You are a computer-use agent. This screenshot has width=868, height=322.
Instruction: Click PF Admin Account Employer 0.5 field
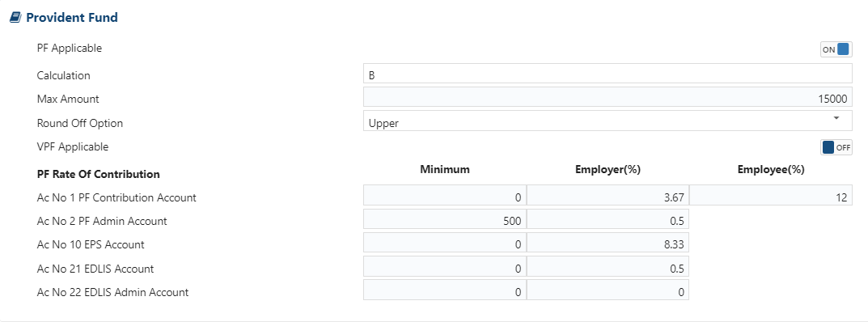click(608, 219)
